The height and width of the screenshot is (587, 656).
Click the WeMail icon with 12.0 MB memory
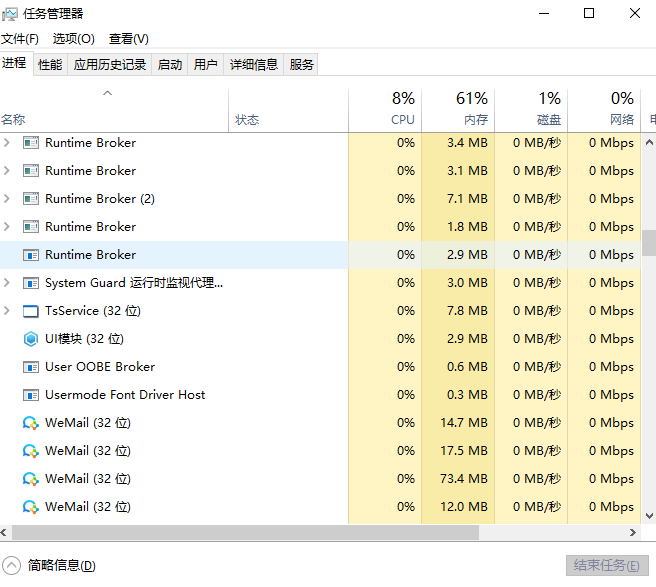point(31,507)
